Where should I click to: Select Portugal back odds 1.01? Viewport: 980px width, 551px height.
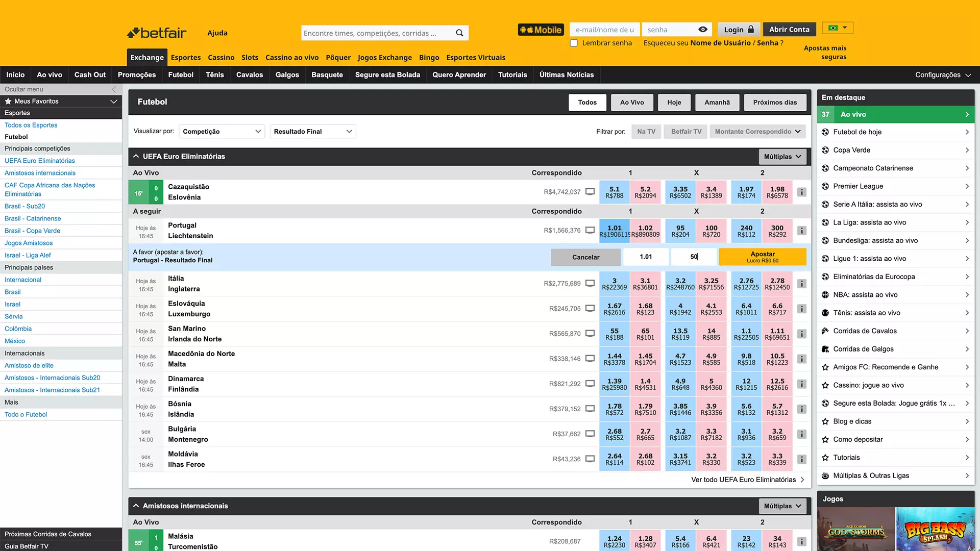[615, 231]
